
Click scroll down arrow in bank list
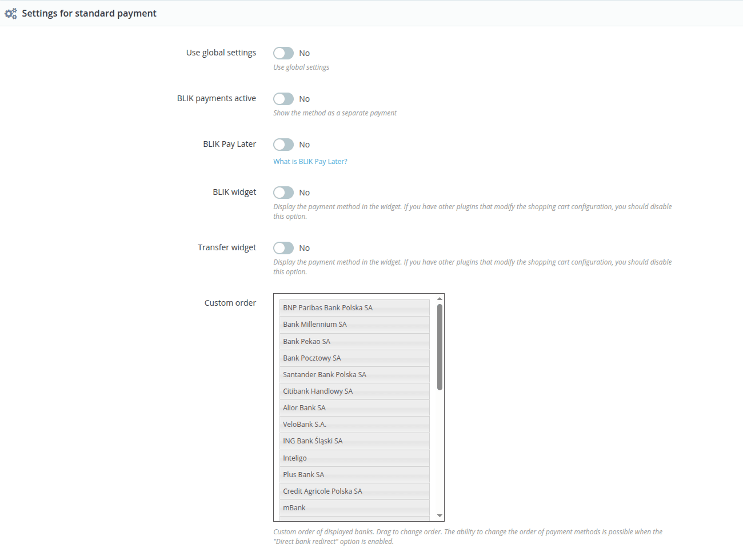[440, 515]
